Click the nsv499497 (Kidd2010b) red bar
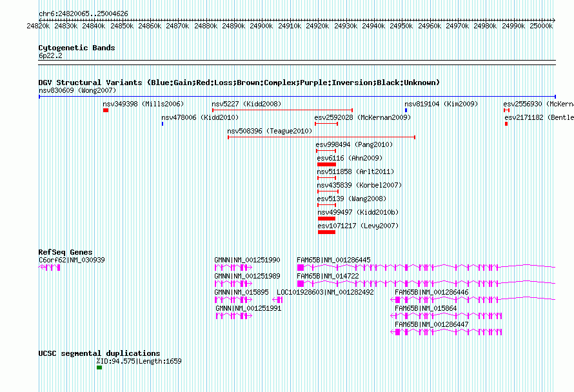This screenshot has width=574, height=392. point(326,219)
